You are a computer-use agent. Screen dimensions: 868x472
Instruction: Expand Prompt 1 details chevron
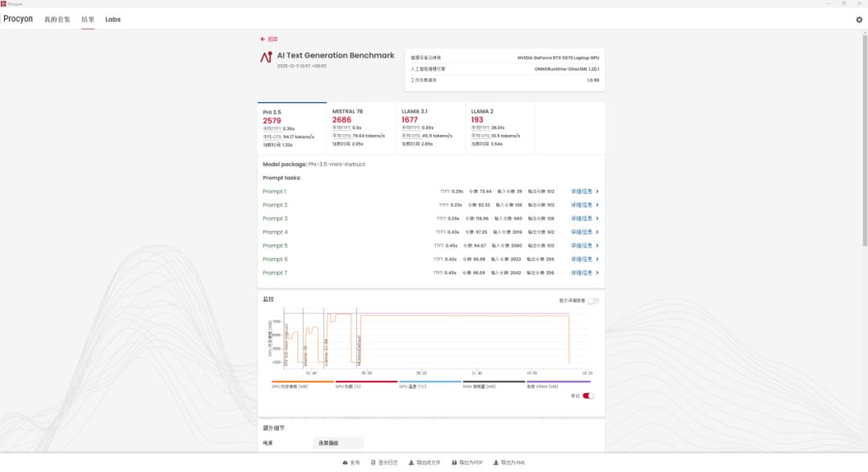pyautogui.click(x=596, y=191)
